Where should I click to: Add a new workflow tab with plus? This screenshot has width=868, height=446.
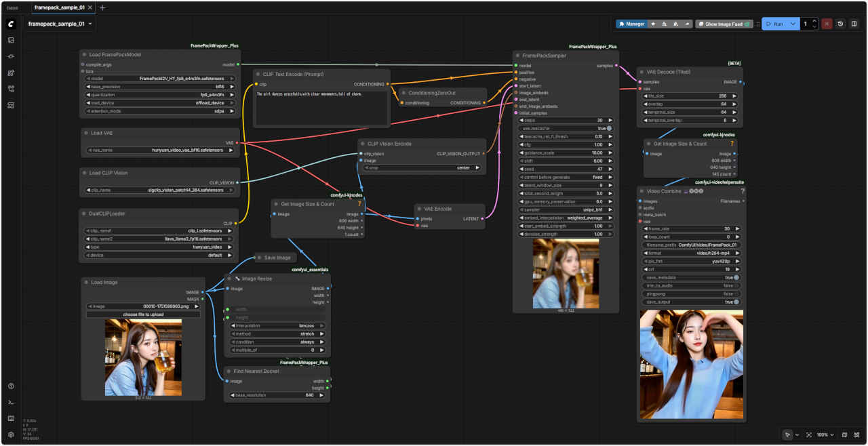point(102,7)
